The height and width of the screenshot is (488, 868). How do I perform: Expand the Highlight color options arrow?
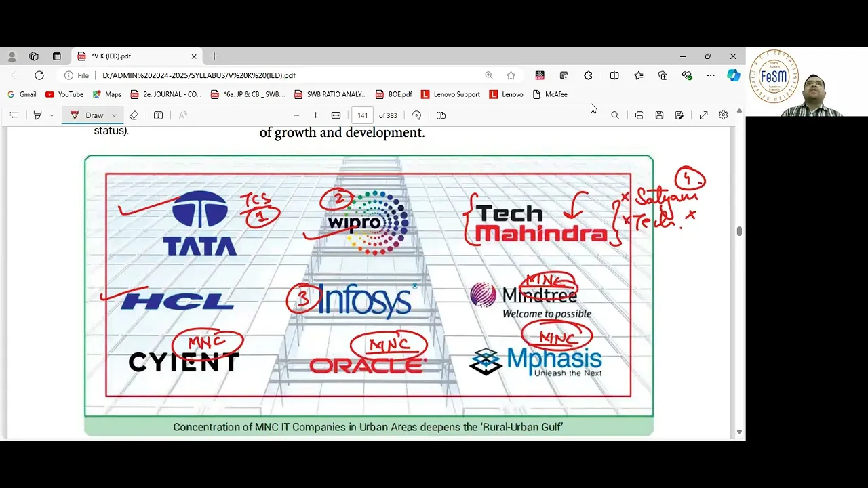click(x=52, y=115)
